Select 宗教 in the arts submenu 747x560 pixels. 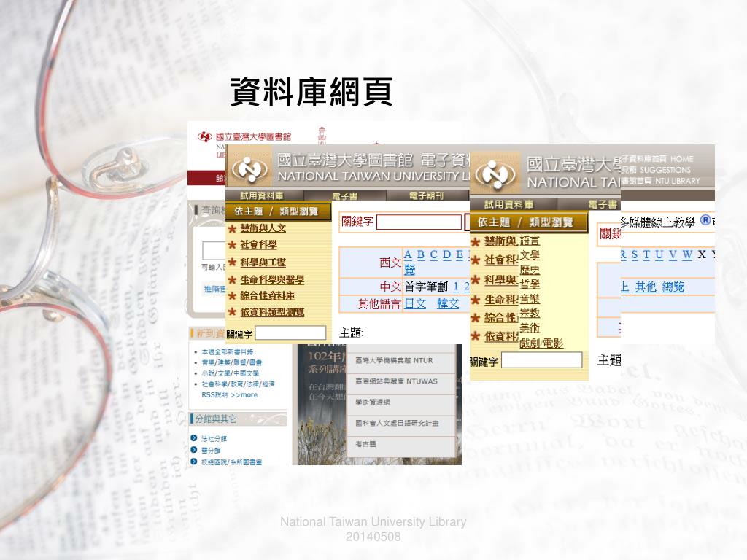(530, 314)
